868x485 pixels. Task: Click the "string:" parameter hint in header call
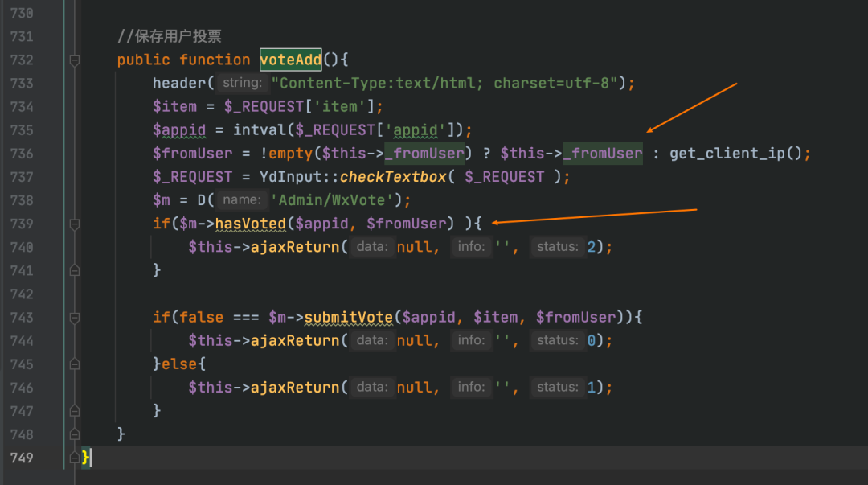point(241,83)
